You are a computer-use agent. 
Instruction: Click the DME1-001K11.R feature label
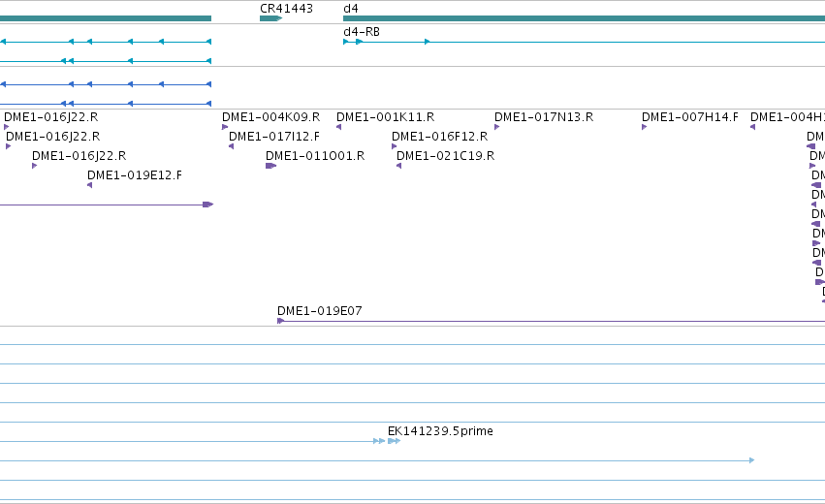[x=385, y=117]
